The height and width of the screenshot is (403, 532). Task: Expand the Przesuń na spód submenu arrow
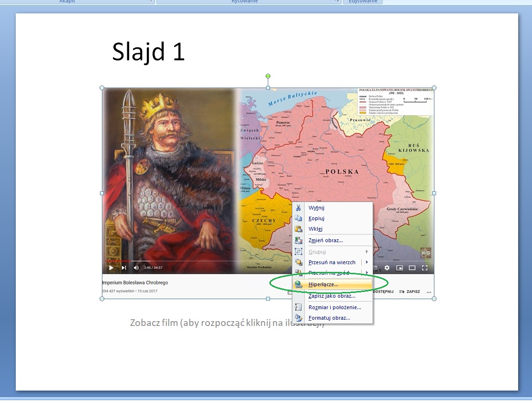(367, 272)
